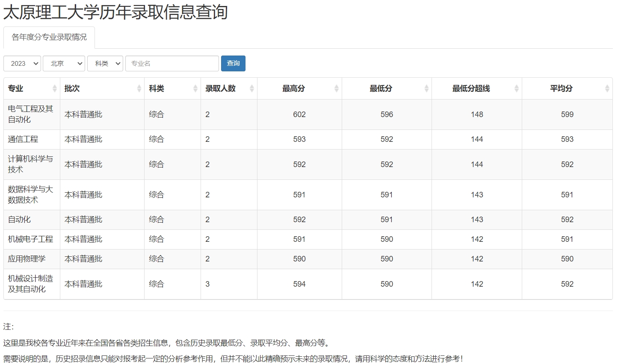Click the note line starting 需要说明的是
This screenshot has height=364, width=618.
click(233, 359)
